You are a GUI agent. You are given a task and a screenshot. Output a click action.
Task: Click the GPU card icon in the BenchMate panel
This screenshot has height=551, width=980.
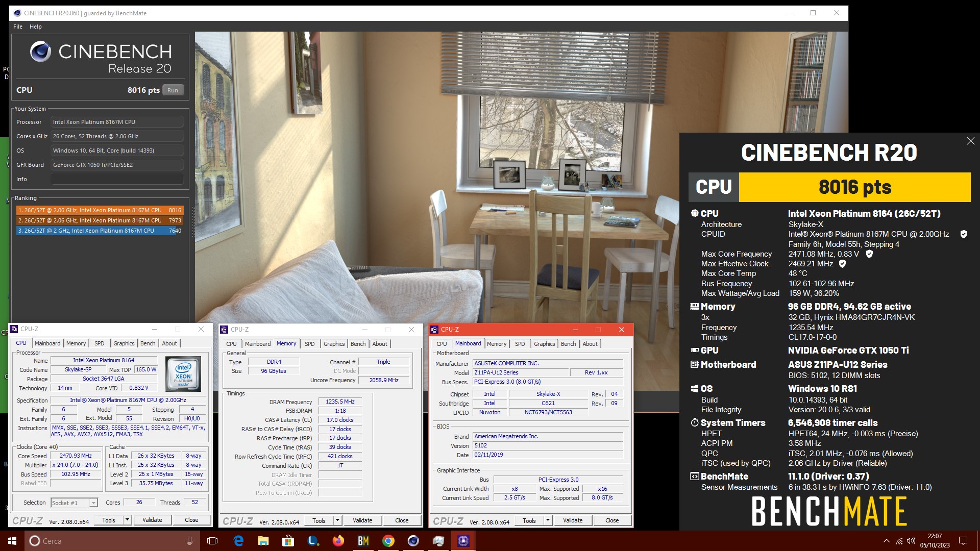[695, 350]
